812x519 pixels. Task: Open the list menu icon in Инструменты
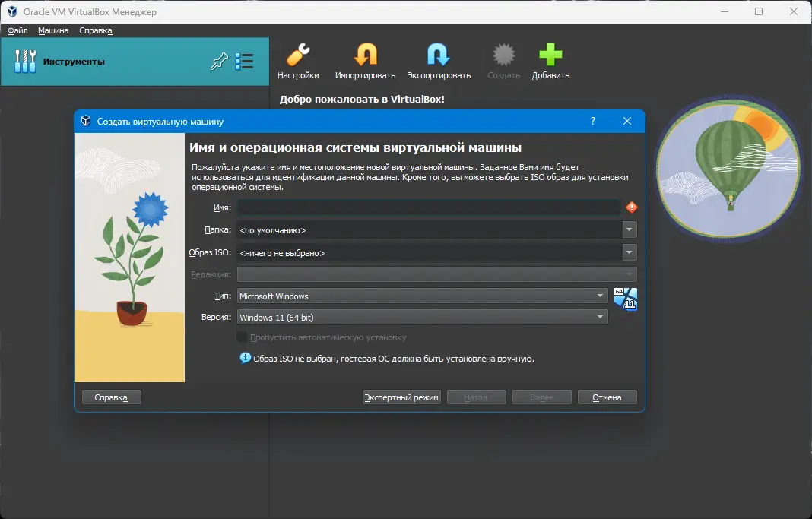[x=244, y=61]
